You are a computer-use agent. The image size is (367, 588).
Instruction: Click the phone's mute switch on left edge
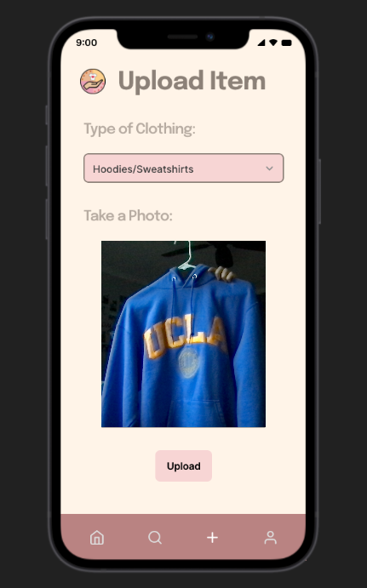pos(47,115)
